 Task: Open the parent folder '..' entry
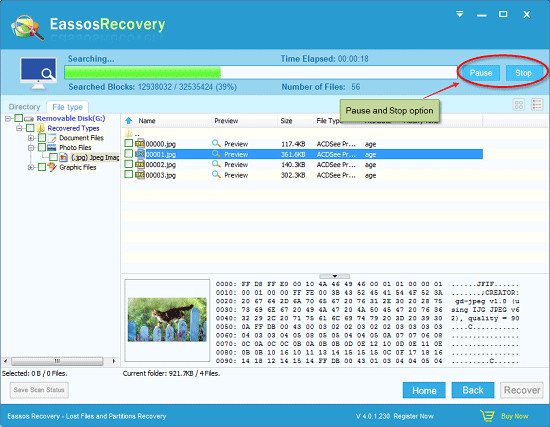coord(133,133)
